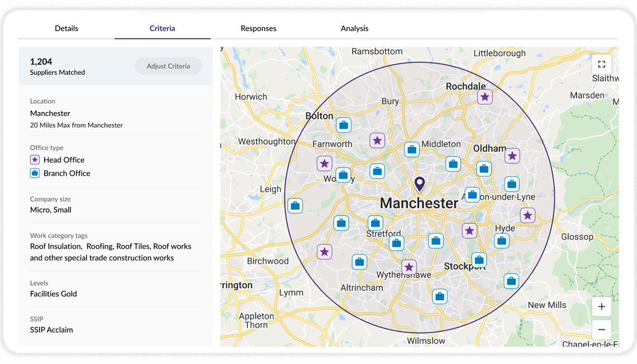Click the branch office marker south of Altrincham
Viewport: 637px width, 364px height.
pyautogui.click(x=440, y=296)
